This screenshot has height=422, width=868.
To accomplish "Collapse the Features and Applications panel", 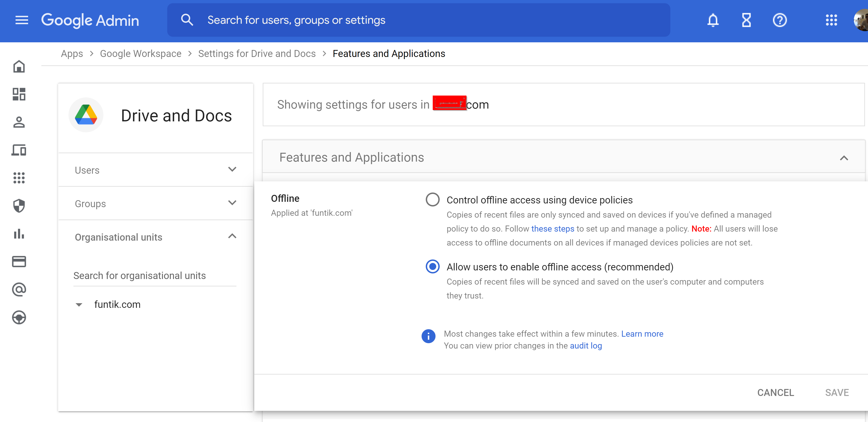I will coord(844,158).
